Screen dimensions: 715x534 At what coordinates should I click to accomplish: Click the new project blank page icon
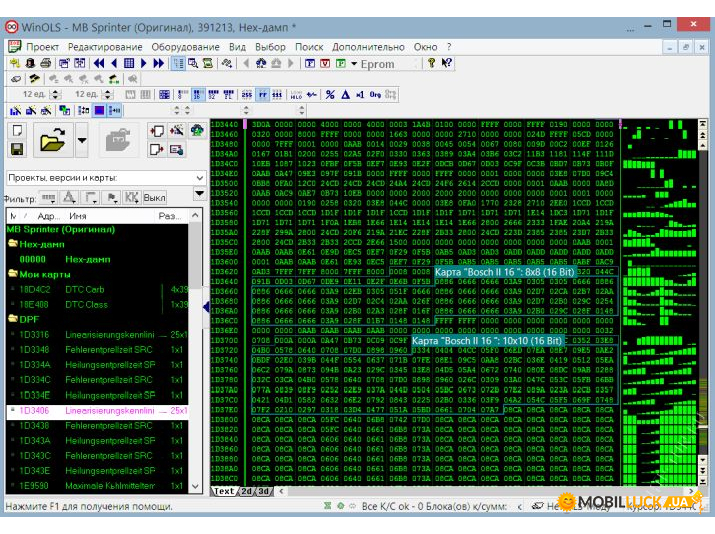[17, 131]
